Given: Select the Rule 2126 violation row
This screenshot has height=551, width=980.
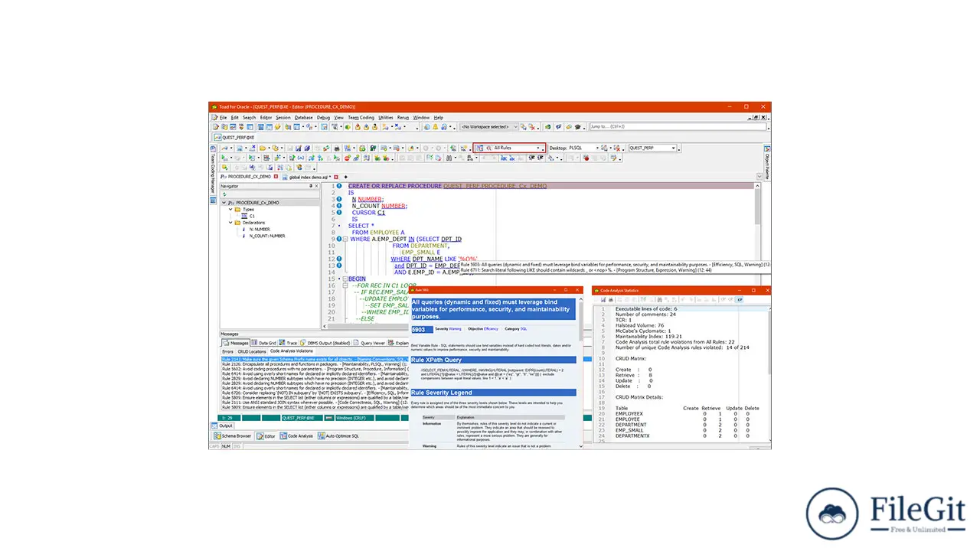Looking at the screenshot, I should pos(314,364).
